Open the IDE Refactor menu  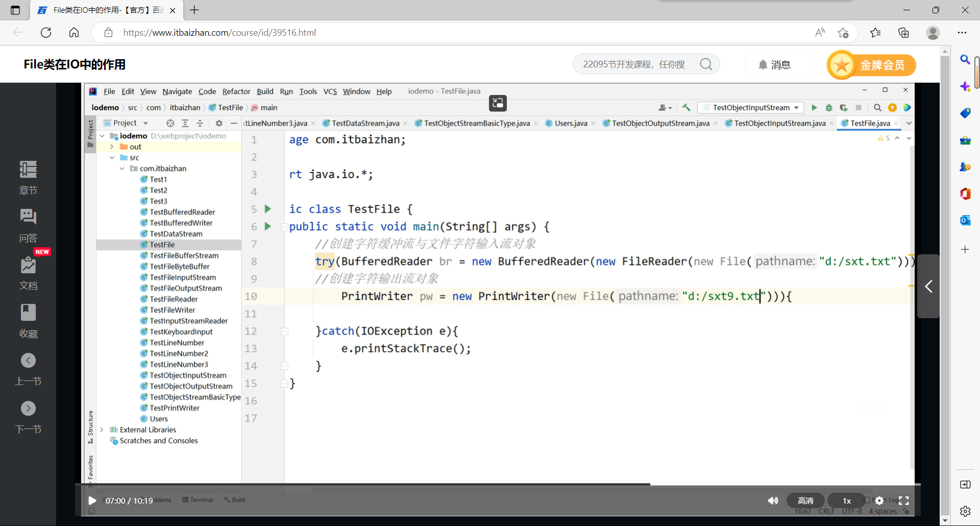pos(236,91)
